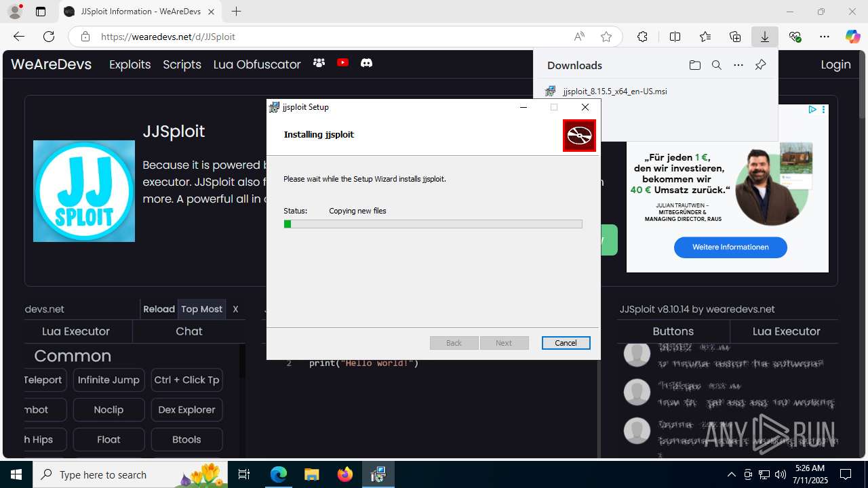
Task: Open the Edge profile icon
Action: point(14,12)
